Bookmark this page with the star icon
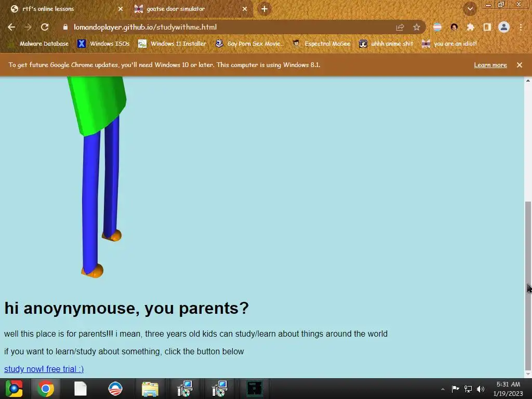 point(417,28)
